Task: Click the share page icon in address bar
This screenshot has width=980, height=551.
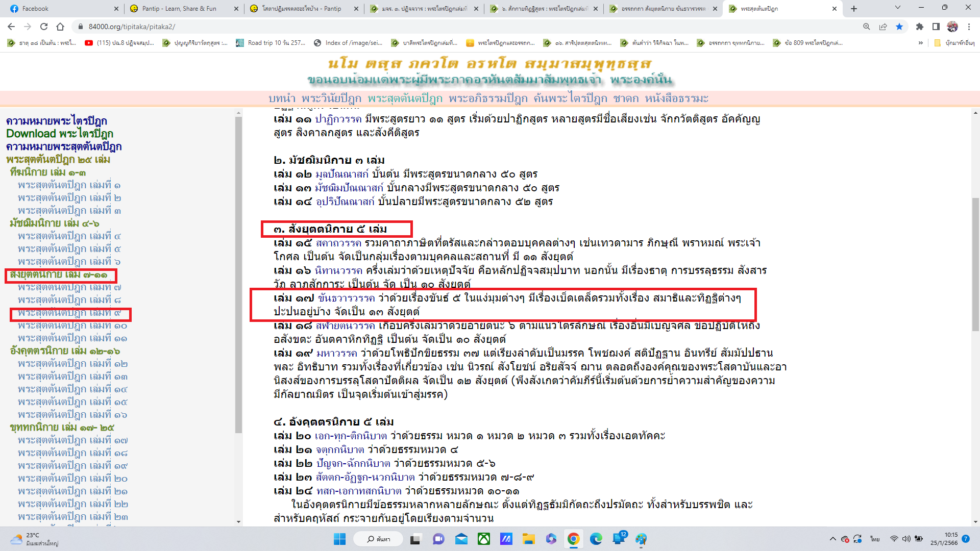Action: coord(883,27)
